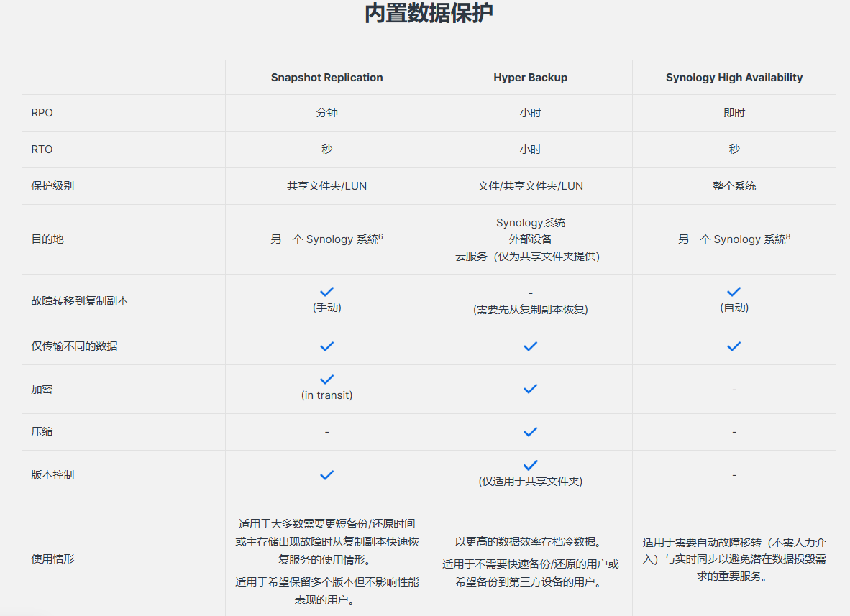Select the Hyper Backup column header
Image resolution: width=850 pixels, height=616 pixels.
530,78
